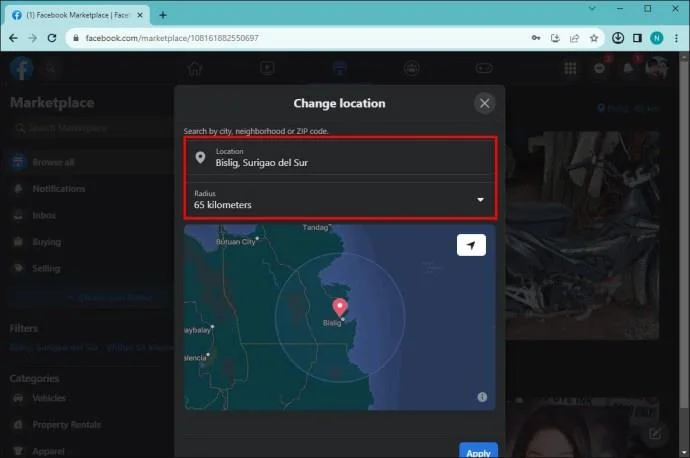
Task: Open the motorcycle listing thumbnail
Action: pos(582,235)
